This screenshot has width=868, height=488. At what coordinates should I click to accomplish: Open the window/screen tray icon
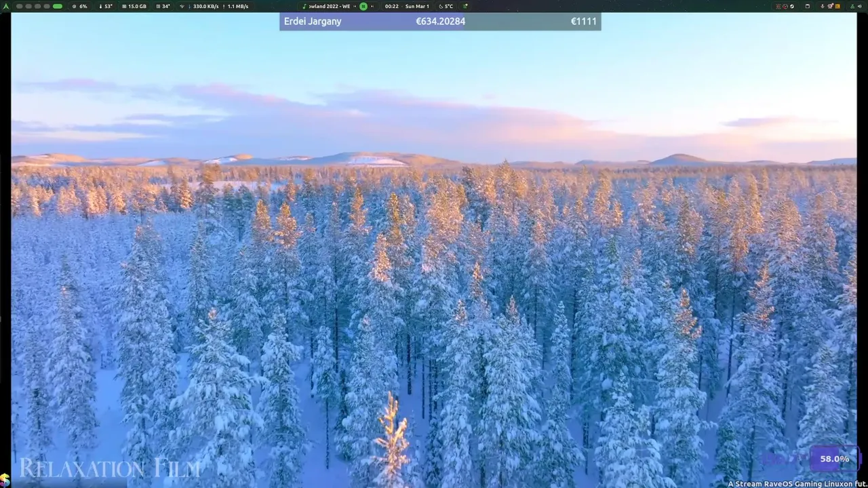click(808, 6)
